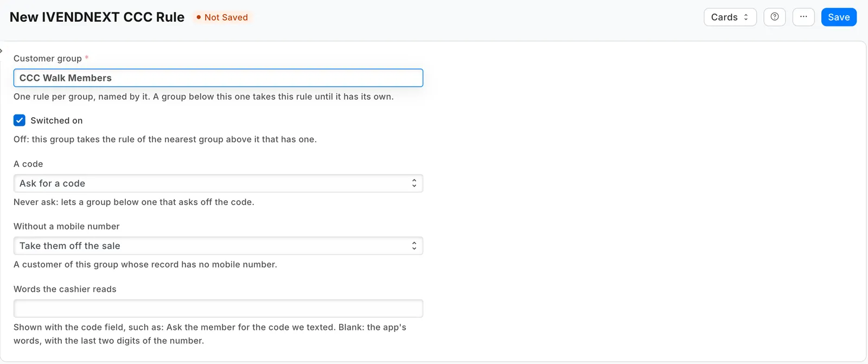Image resolution: width=868 pixels, height=364 pixels.
Task: Click the Customer group label
Action: (48, 59)
